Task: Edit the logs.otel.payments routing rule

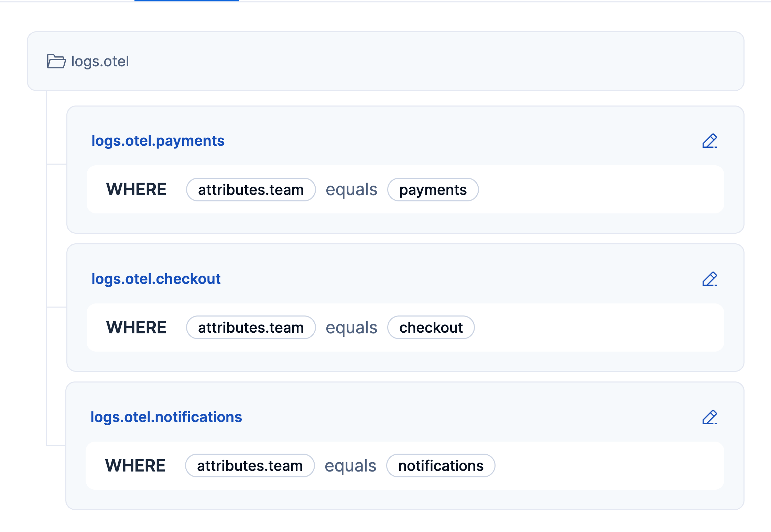Action: coord(709,141)
